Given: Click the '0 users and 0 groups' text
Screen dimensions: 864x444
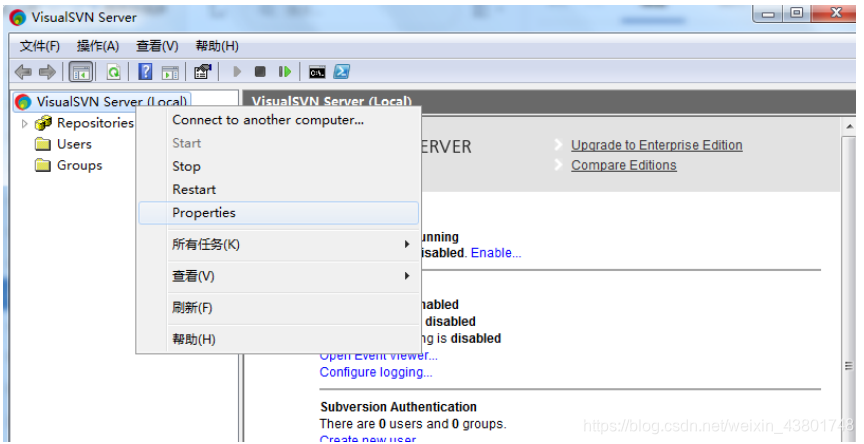Looking at the screenshot, I should tap(441, 424).
